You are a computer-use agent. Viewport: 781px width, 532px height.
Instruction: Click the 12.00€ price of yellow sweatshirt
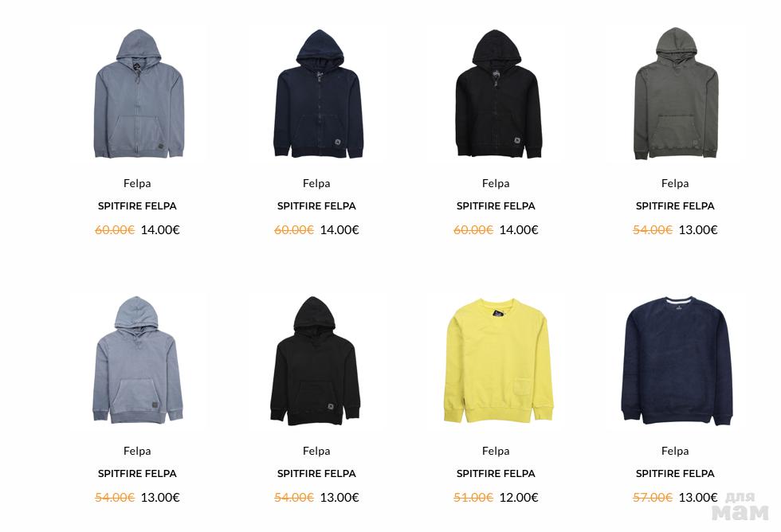pyautogui.click(x=519, y=497)
